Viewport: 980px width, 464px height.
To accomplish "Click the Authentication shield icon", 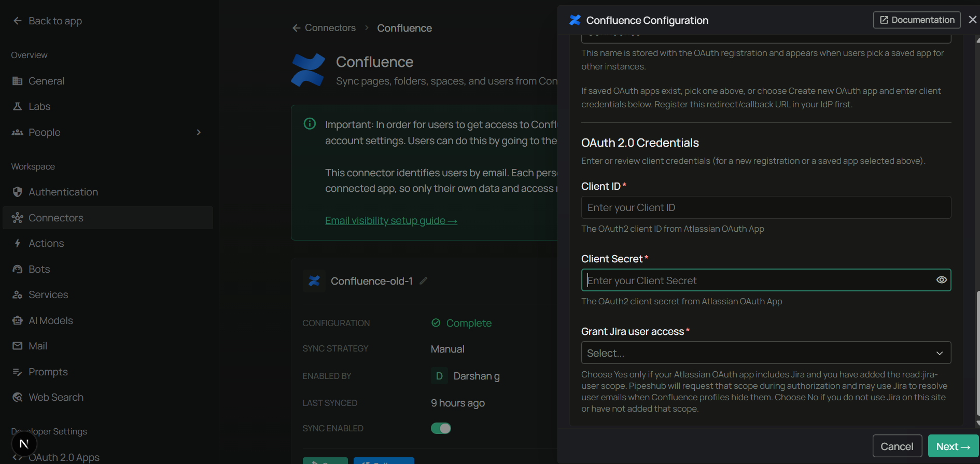I will pos(17,192).
